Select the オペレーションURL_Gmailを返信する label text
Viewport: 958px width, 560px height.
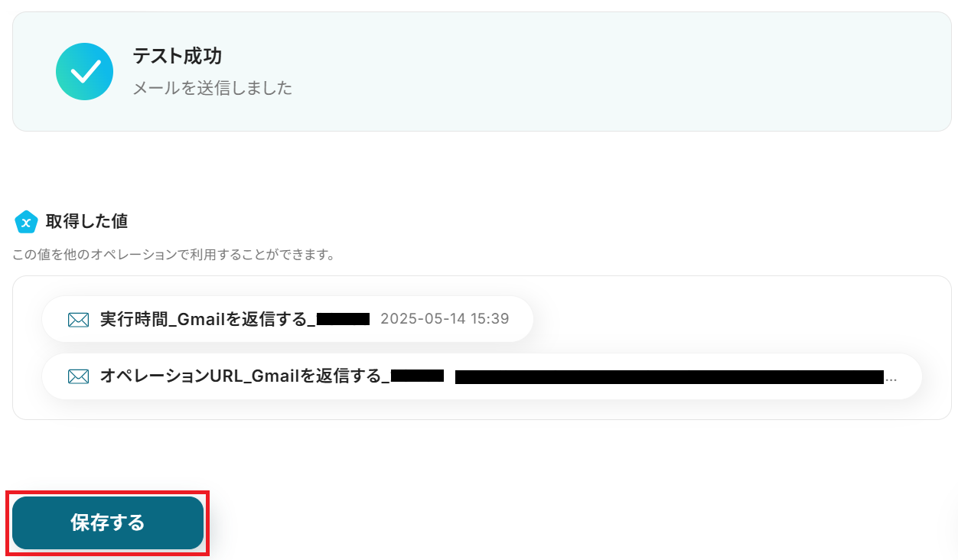point(245,376)
